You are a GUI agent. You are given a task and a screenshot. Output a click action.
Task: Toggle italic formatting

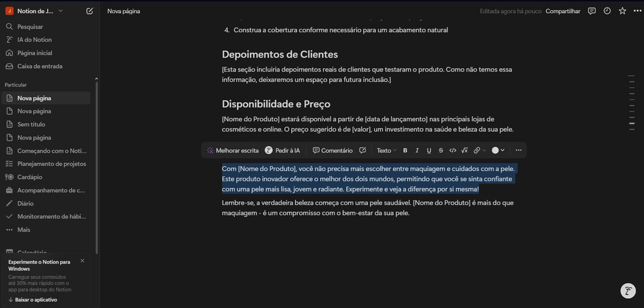pos(417,151)
